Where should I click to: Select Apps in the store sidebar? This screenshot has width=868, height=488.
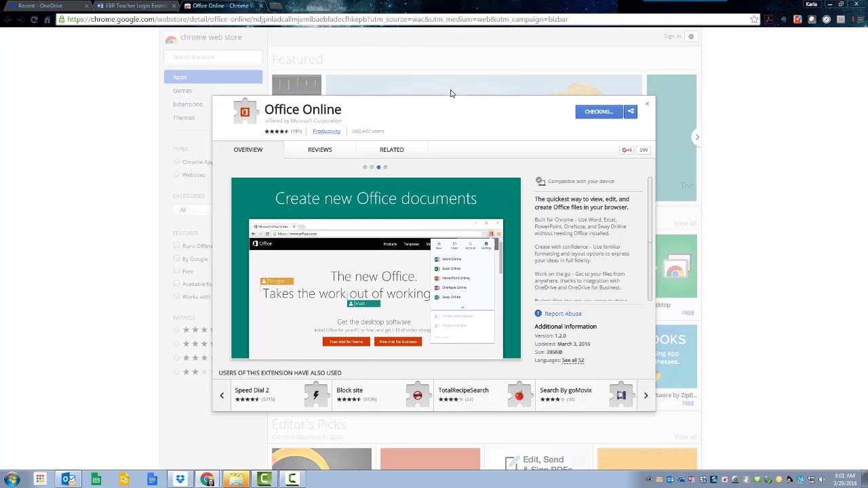pyautogui.click(x=213, y=77)
